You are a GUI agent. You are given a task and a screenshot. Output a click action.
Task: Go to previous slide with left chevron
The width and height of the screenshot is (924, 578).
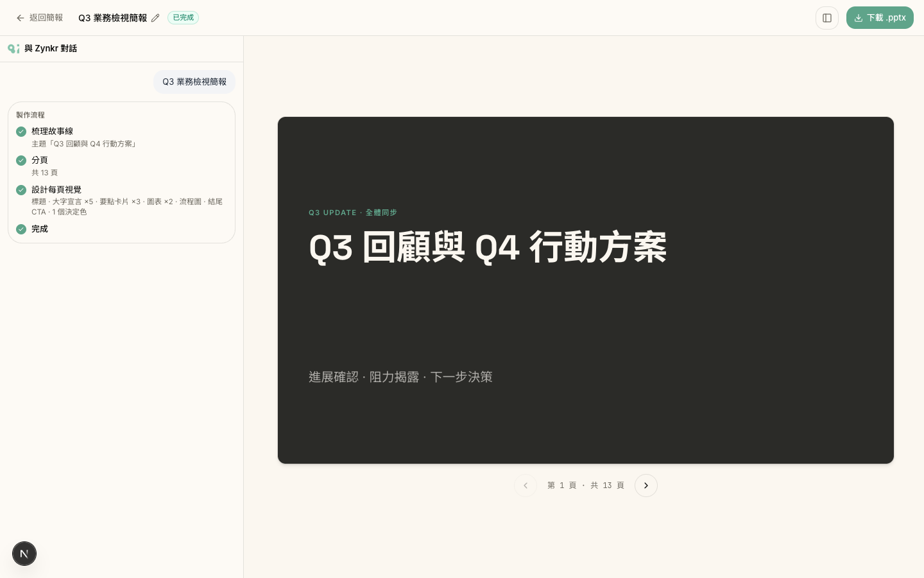pos(526,486)
